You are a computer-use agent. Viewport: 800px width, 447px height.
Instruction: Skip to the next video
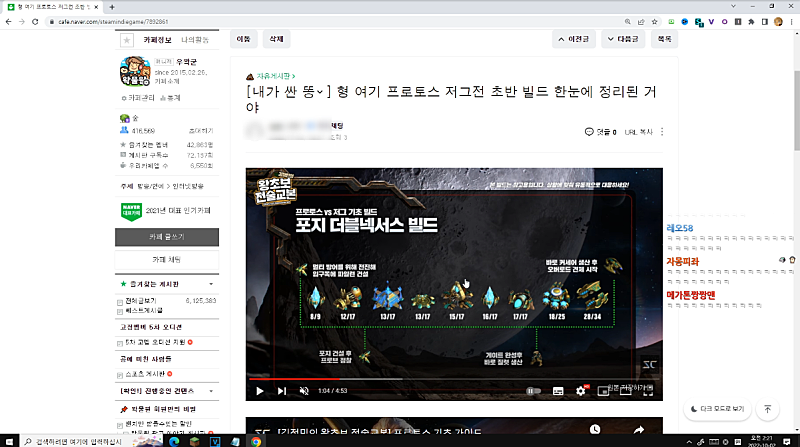282,391
